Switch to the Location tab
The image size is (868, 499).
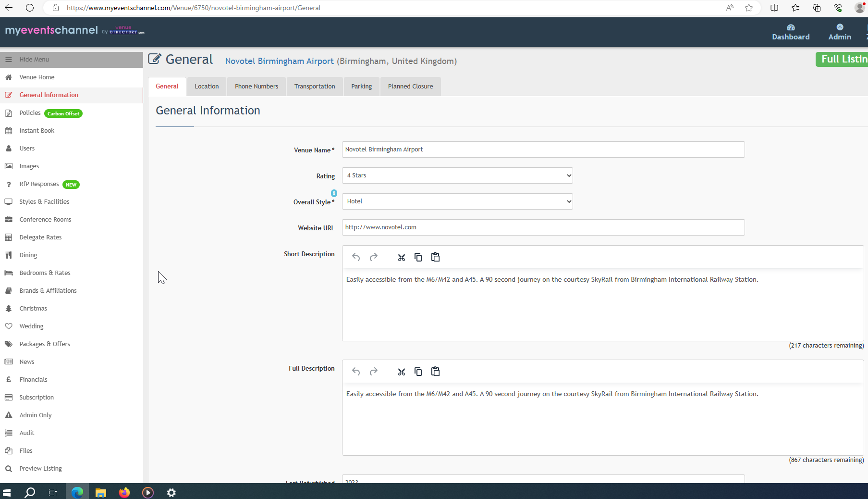coord(207,87)
